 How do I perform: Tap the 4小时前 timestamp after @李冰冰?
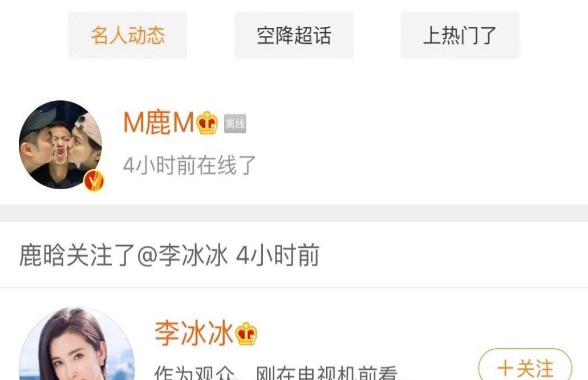coord(278,255)
